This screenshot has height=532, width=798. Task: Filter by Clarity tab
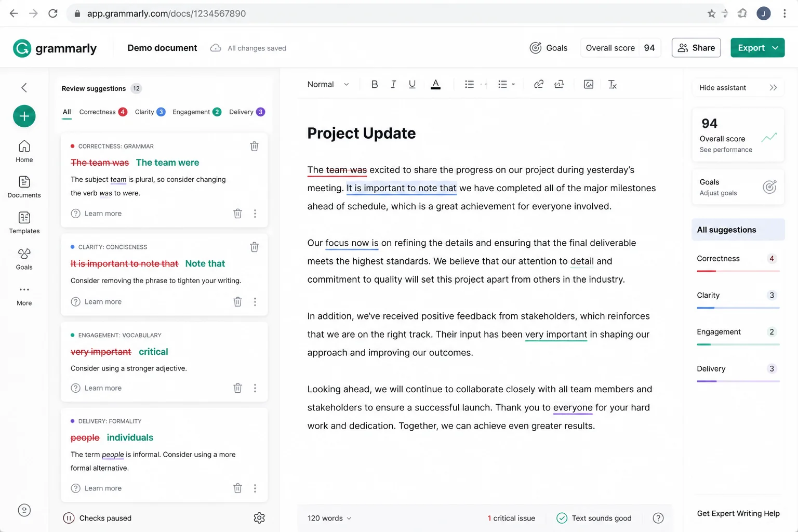click(x=150, y=112)
